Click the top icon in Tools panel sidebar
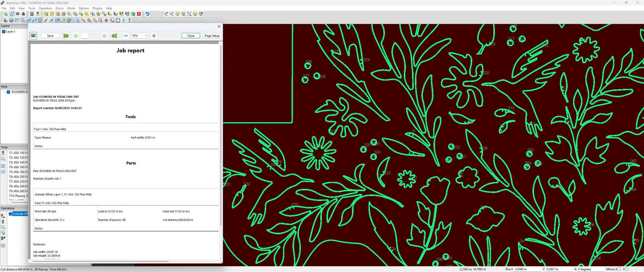This screenshot has height=272, width=644. (x=3, y=153)
